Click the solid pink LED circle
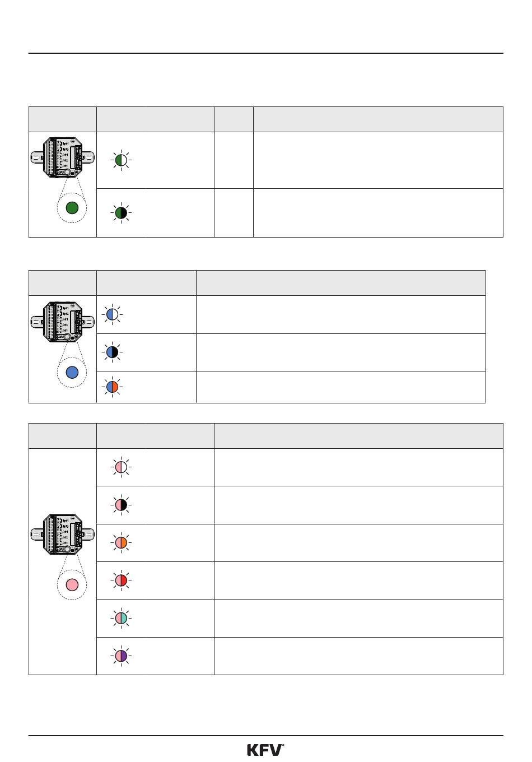The width and height of the screenshot is (532, 762). click(x=72, y=584)
